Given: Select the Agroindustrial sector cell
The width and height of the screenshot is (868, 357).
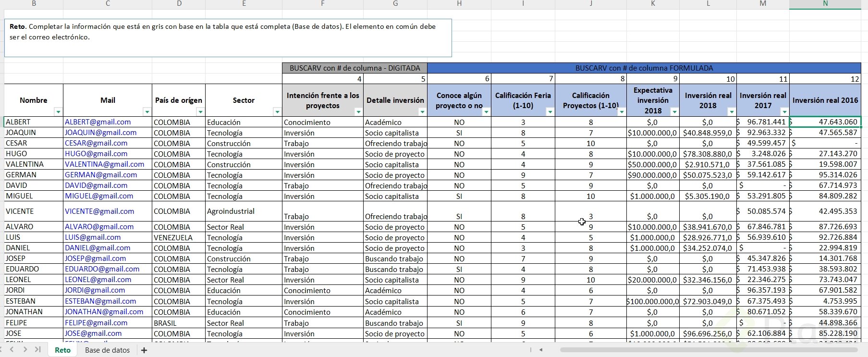Looking at the screenshot, I should coord(244,211).
